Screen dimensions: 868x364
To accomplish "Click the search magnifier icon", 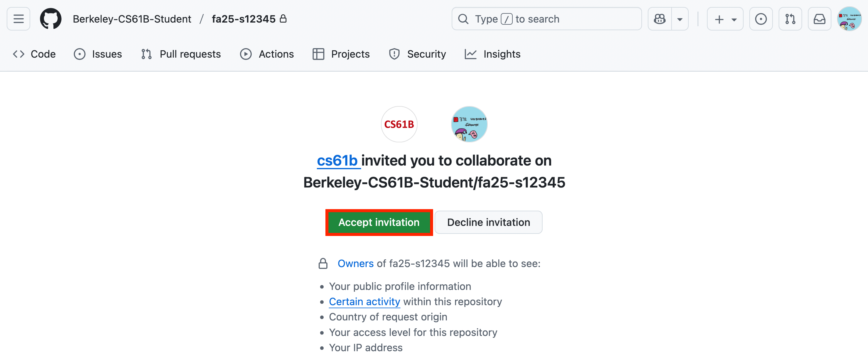I will pos(463,19).
